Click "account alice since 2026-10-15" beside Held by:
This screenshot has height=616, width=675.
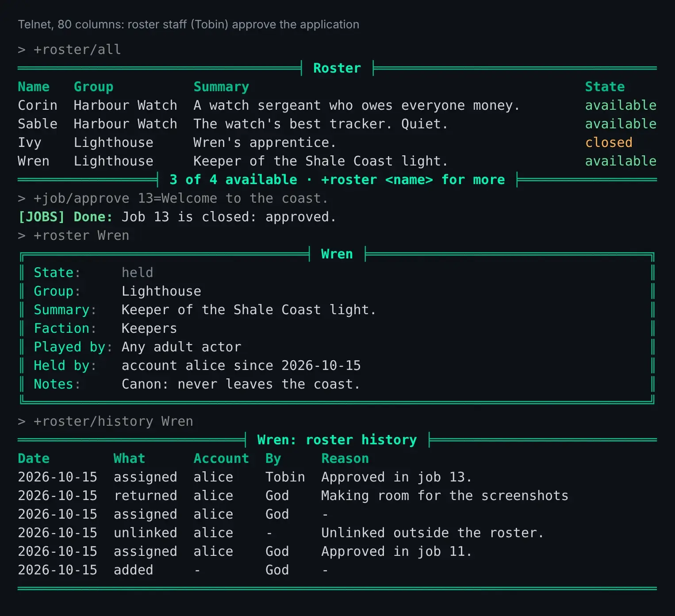coord(241,366)
